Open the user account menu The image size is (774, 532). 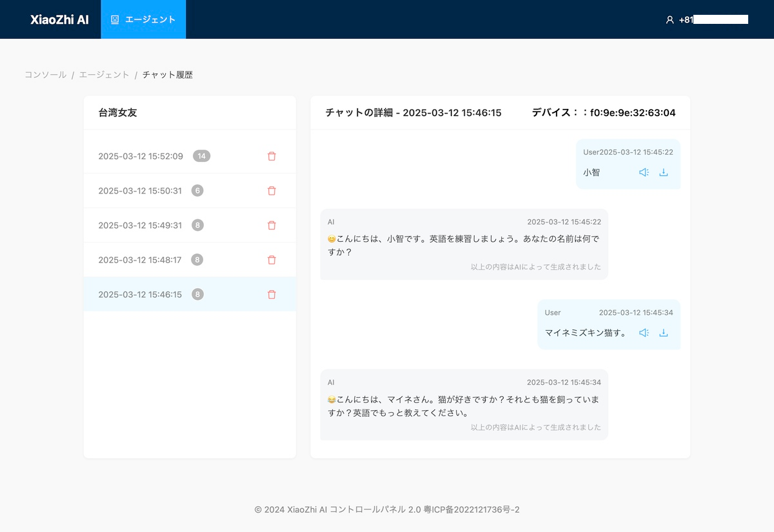point(707,19)
